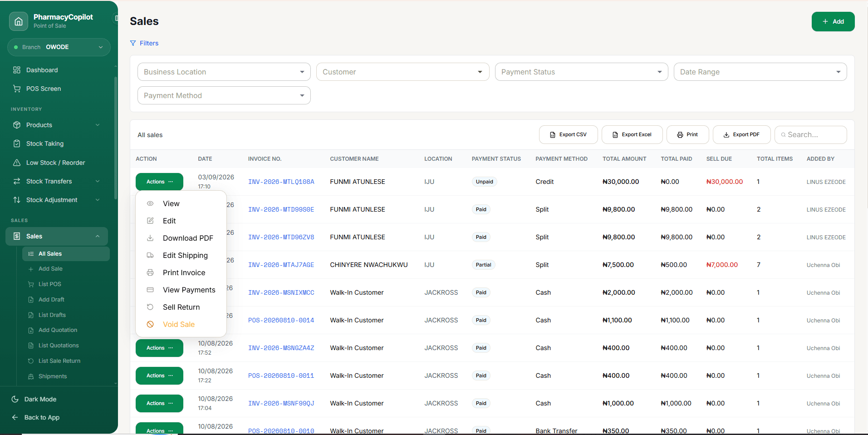This screenshot has width=868, height=435.
Task: Select Edit Shipping in actions menu
Action: [x=181, y=255]
